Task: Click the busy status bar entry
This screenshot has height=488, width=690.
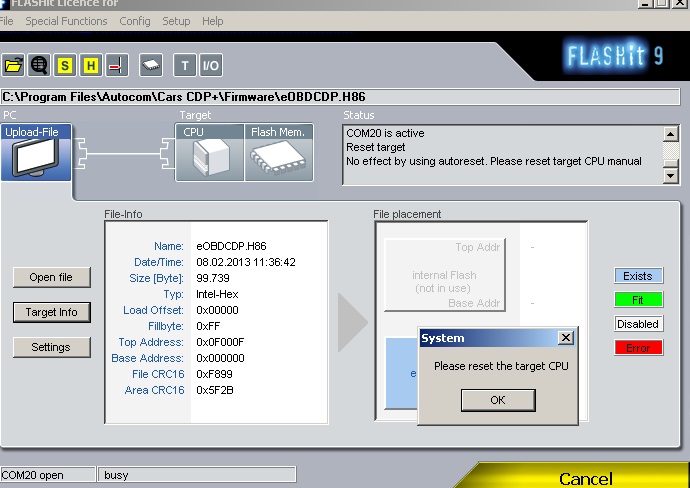Action: pyautogui.click(x=196, y=475)
